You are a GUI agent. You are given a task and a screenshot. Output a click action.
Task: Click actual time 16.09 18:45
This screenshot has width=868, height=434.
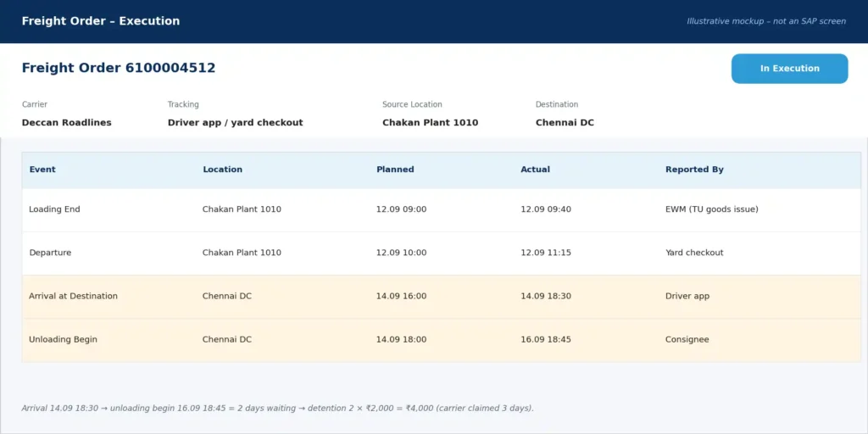tap(546, 339)
